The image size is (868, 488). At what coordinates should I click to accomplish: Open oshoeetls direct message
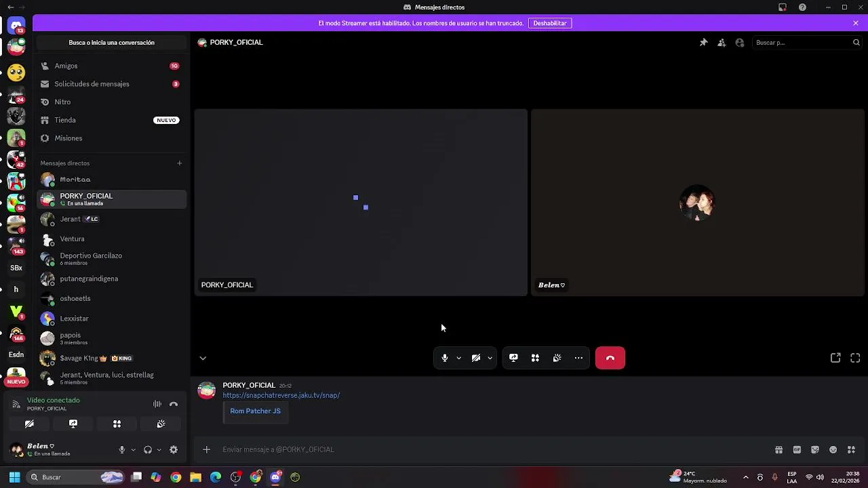[x=111, y=298]
